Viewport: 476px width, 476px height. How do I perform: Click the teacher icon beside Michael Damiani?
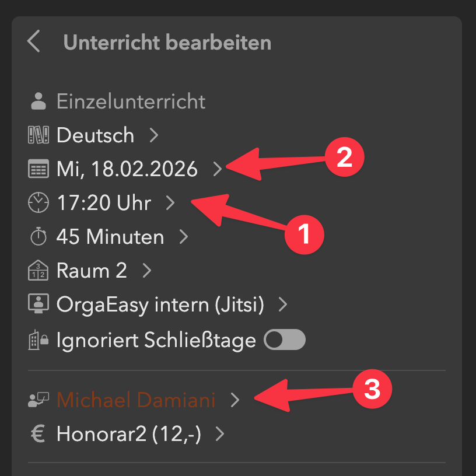coord(38,400)
